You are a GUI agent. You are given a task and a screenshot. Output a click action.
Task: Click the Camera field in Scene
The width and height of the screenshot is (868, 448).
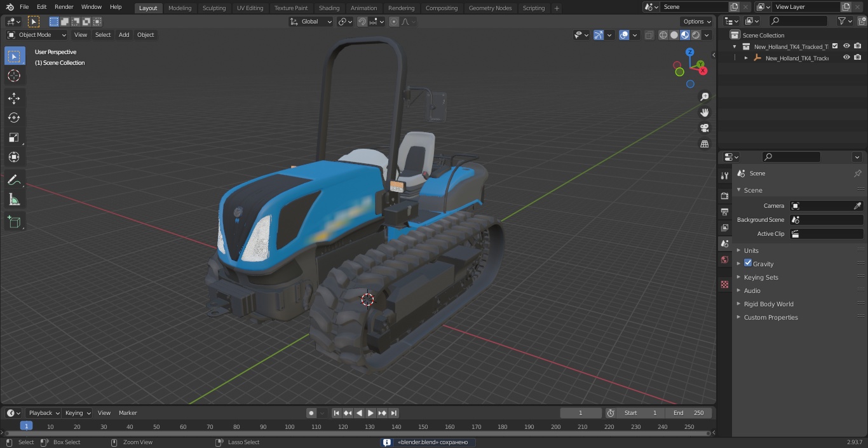826,206
